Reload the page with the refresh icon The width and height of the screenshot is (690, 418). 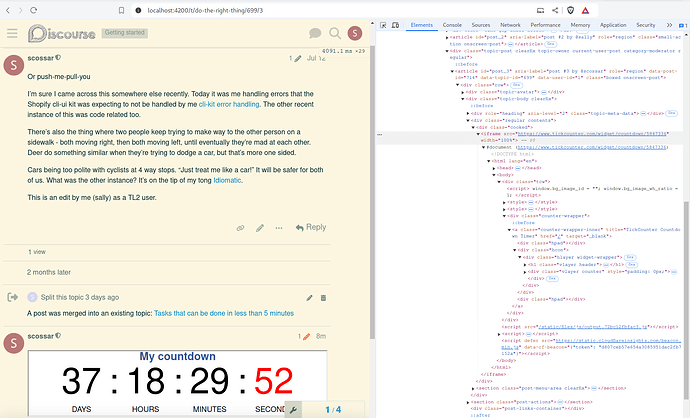33,10
